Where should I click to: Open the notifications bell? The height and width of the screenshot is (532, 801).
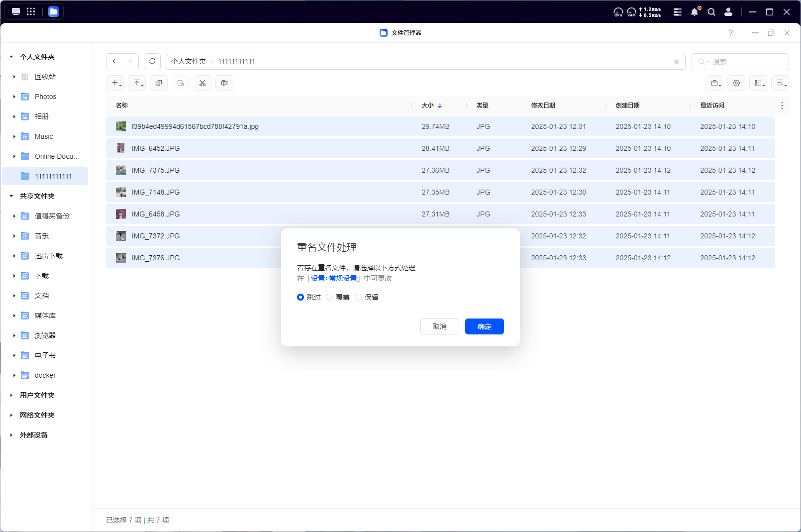click(x=695, y=12)
